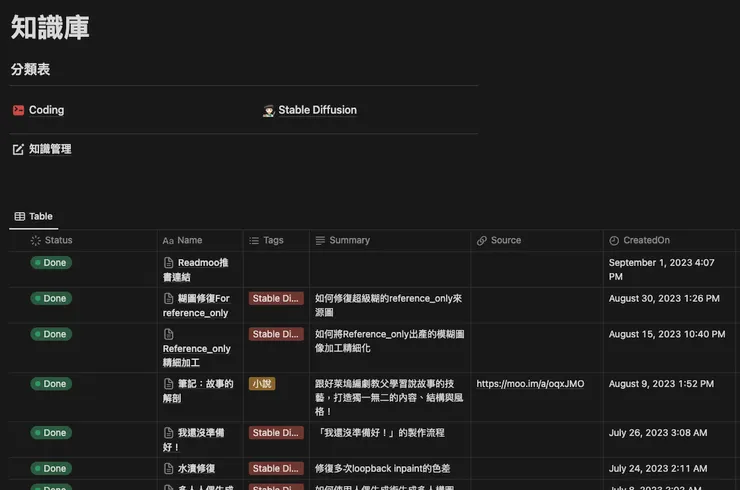This screenshot has width=740, height=490.
Task: Open the 知識管理 page link
Action: (x=50, y=149)
